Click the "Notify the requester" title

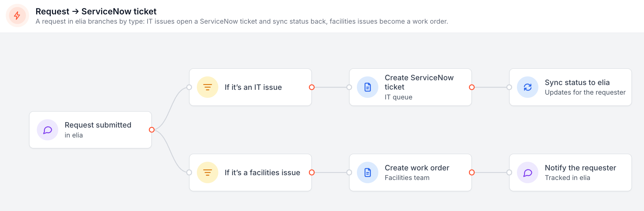[580, 168]
